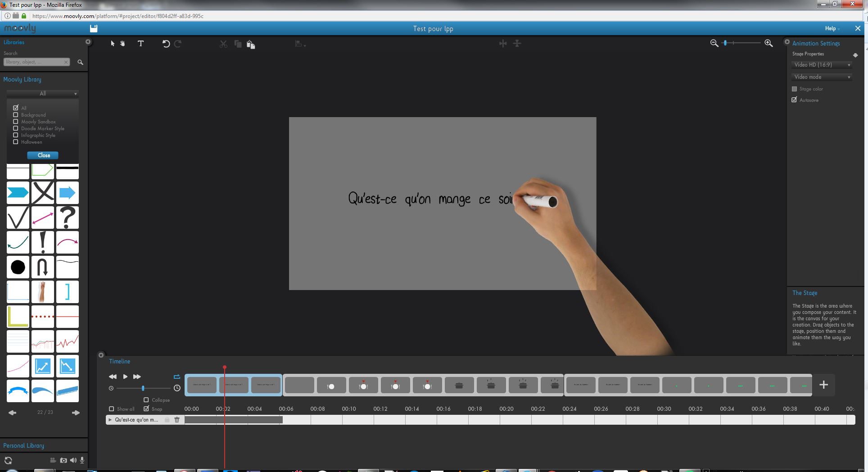
Task: Open the Help menu
Action: [831, 28]
